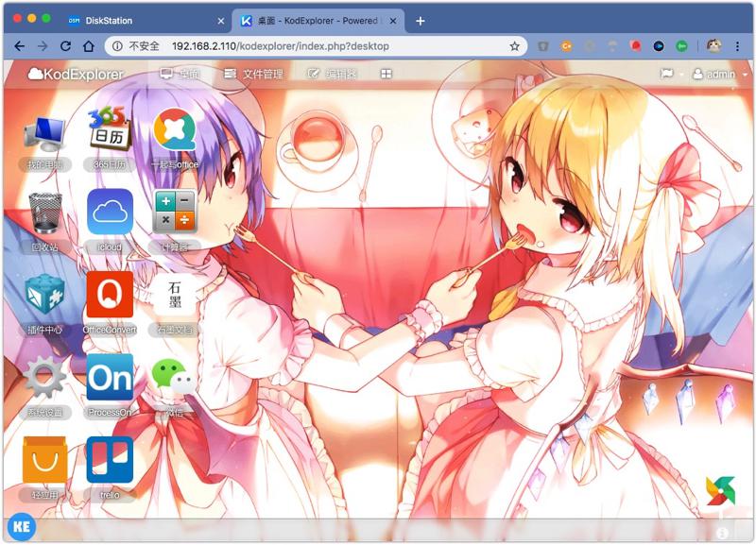This screenshot has width=756, height=545.
Task: Launch the 365日历 calendar app icon
Action: (x=110, y=128)
